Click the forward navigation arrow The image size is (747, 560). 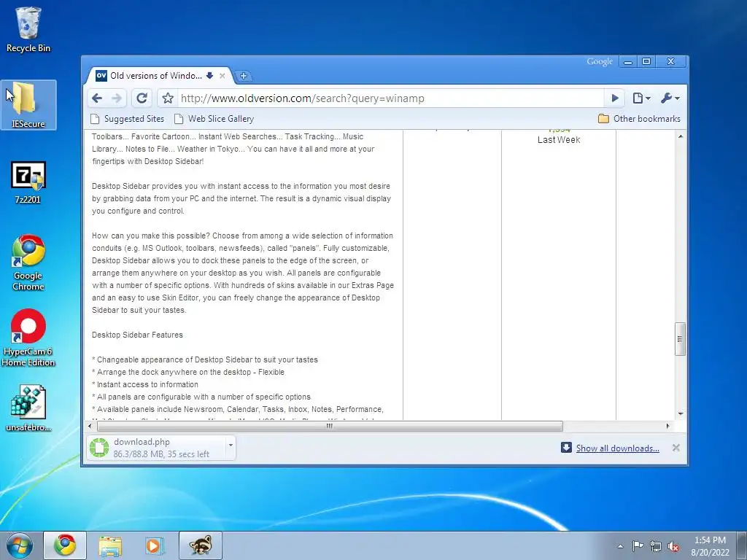(117, 98)
